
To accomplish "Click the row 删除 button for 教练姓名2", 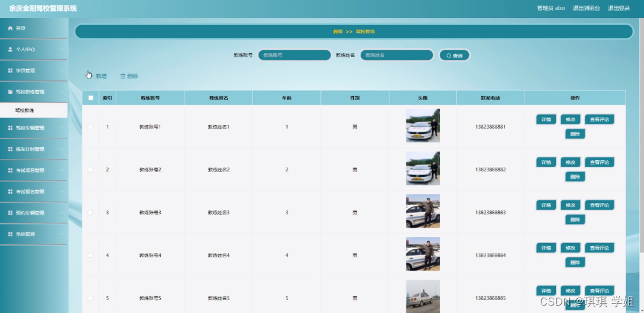I will (x=575, y=177).
